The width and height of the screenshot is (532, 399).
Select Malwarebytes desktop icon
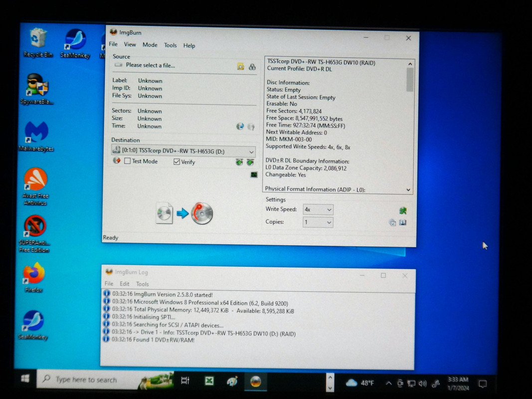(x=36, y=136)
